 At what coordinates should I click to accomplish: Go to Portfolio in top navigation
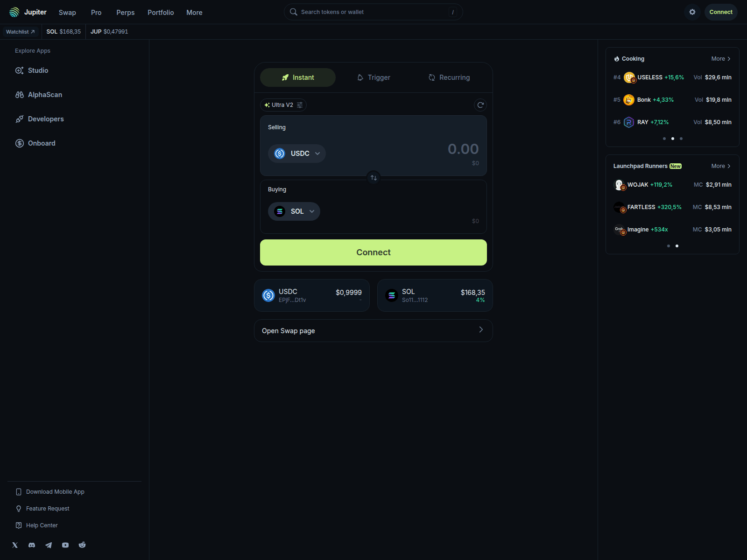pyautogui.click(x=161, y=13)
